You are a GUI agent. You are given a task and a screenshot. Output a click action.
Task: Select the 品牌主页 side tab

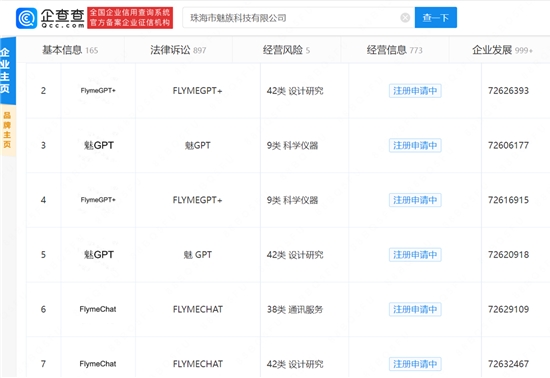7,130
